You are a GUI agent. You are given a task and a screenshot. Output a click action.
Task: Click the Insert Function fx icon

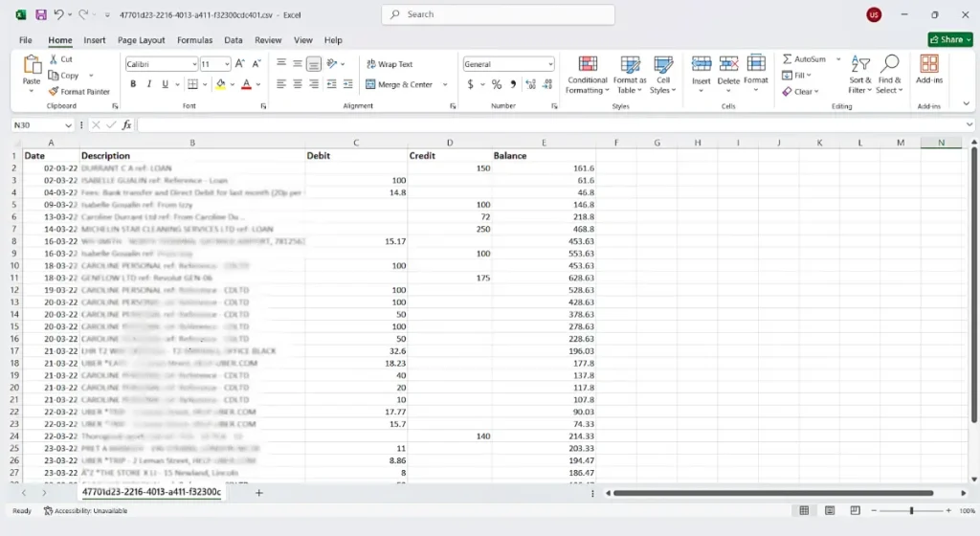click(x=127, y=125)
